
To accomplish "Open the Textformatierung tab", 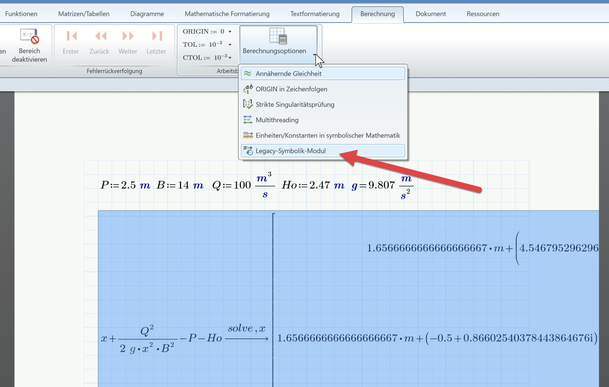I will coord(315,14).
